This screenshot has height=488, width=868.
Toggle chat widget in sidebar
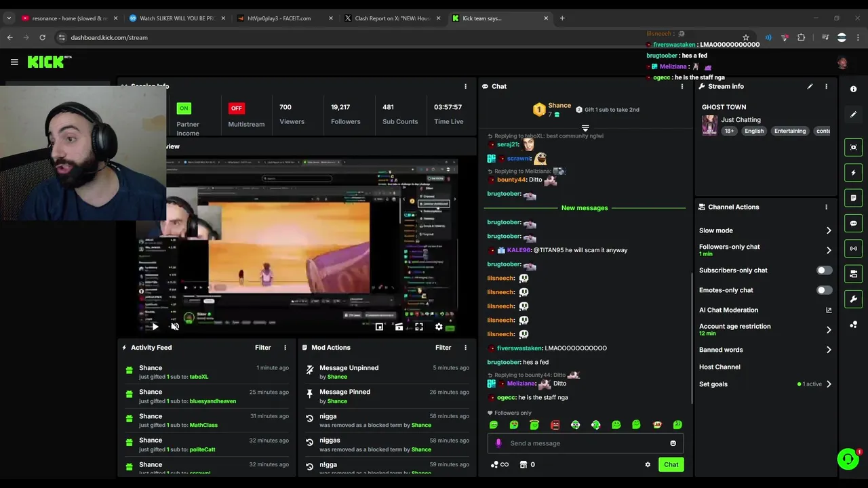point(853,223)
